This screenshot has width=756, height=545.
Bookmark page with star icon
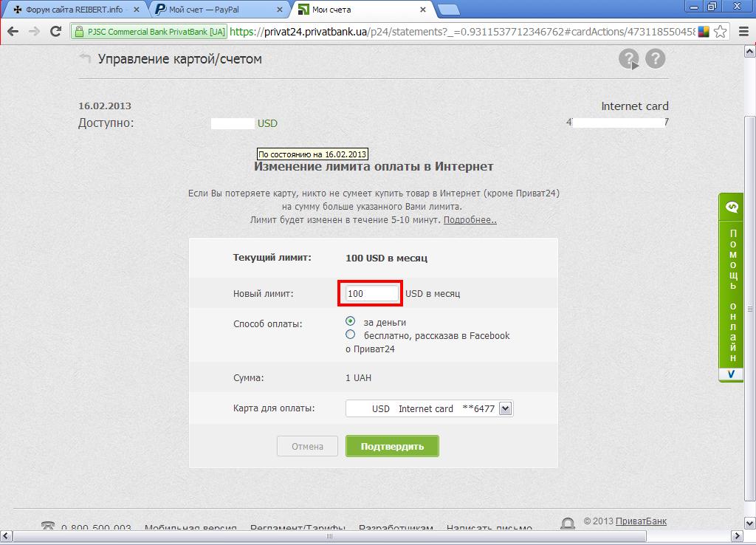(721, 32)
